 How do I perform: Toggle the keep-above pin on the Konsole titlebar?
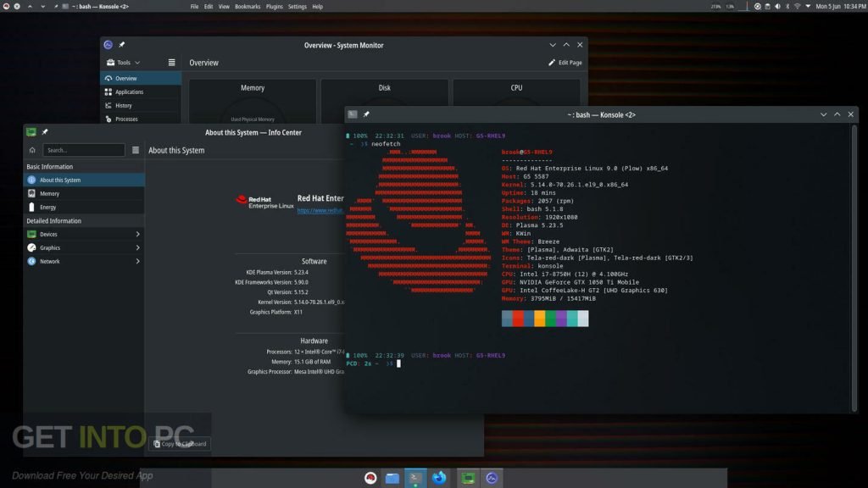(x=365, y=114)
